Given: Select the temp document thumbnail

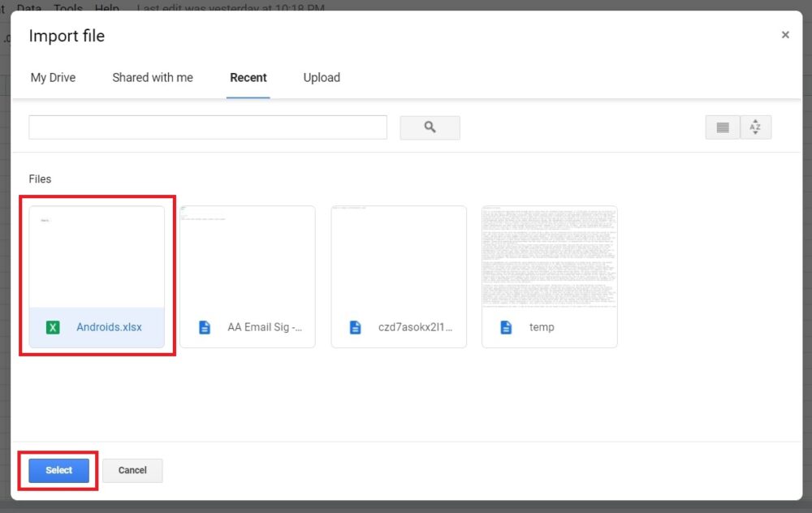Looking at the screenshot, I should (x=549, y=260).
